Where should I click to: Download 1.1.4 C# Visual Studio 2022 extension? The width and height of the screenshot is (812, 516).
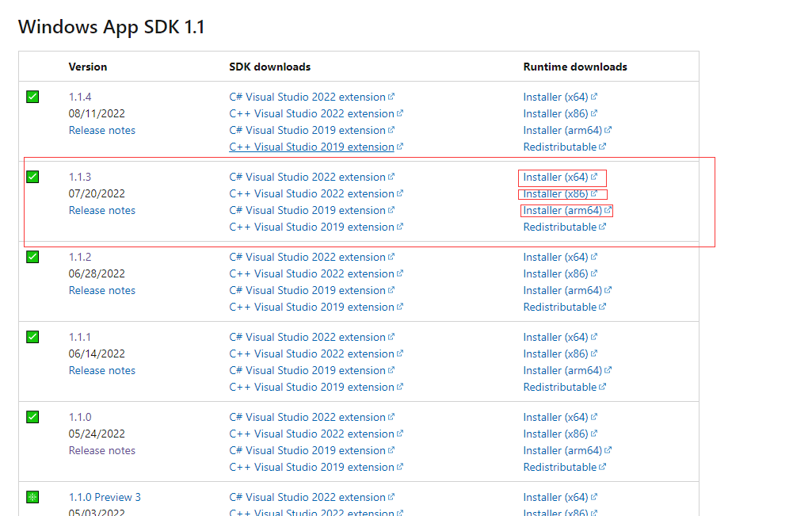point(312,97)
